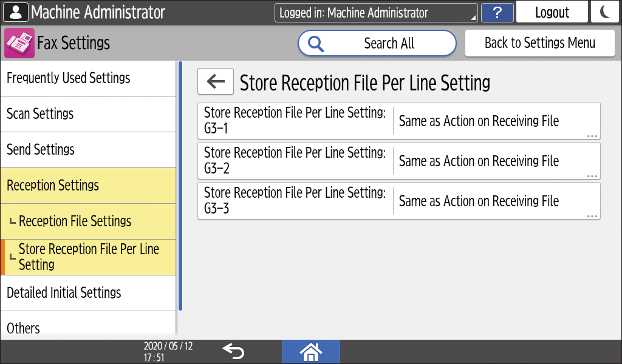The width and height of the screenshot is (622, 364).
Task: Open help with the question mark icon
Action: point(497,13)
